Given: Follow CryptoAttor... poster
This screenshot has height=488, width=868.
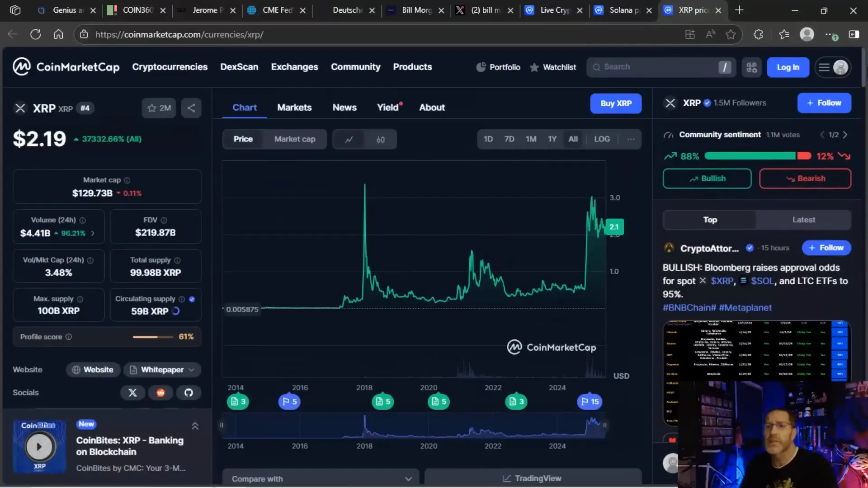Looking at the screenshot, I should pos(826,248).
